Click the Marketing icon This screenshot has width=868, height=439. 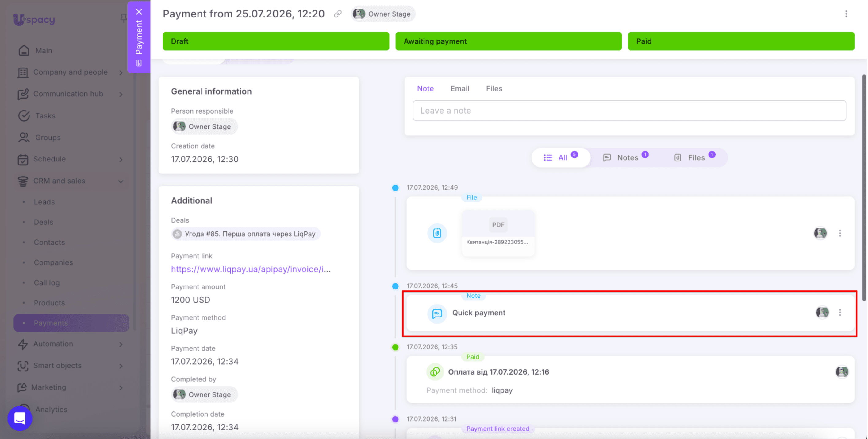22,387
